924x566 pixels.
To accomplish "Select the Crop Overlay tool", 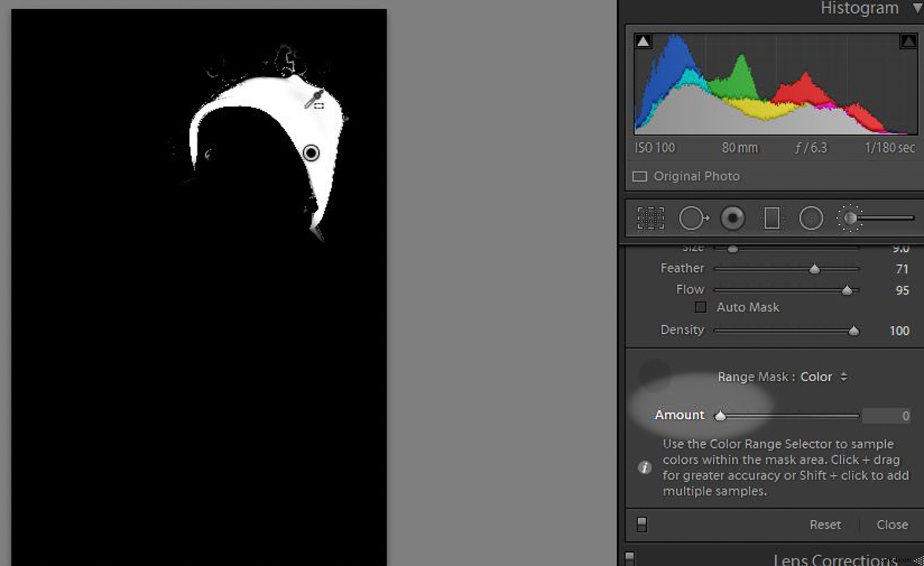I will coord(650,217).
